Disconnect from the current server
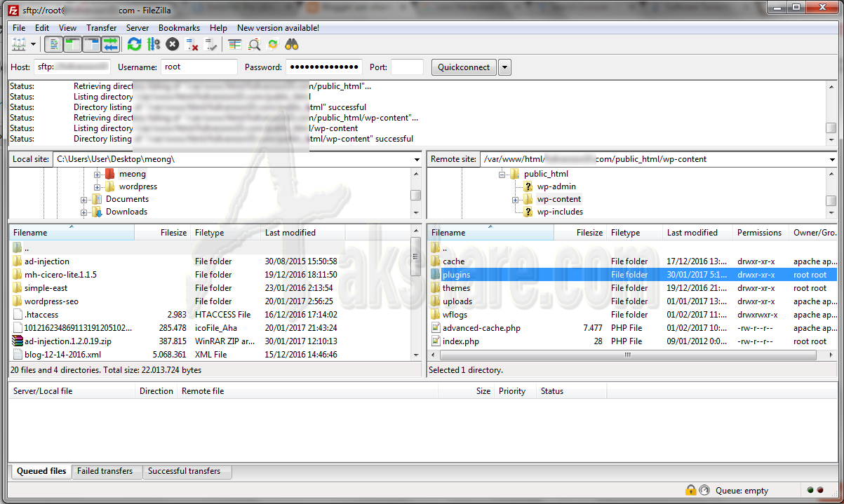The image size is (844, 504). (x=192, y=45)
